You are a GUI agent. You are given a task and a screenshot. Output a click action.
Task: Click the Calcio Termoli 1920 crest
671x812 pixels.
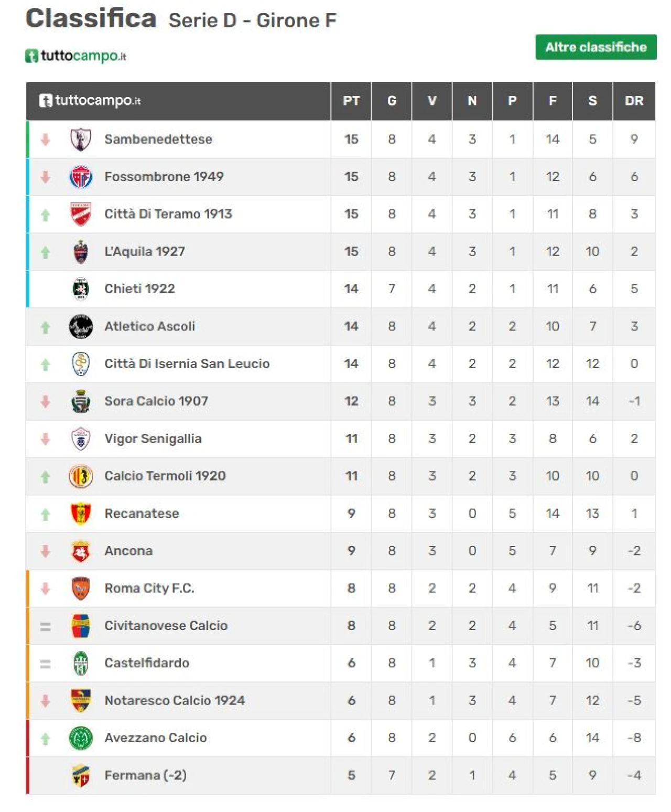(x=81, y=476)
